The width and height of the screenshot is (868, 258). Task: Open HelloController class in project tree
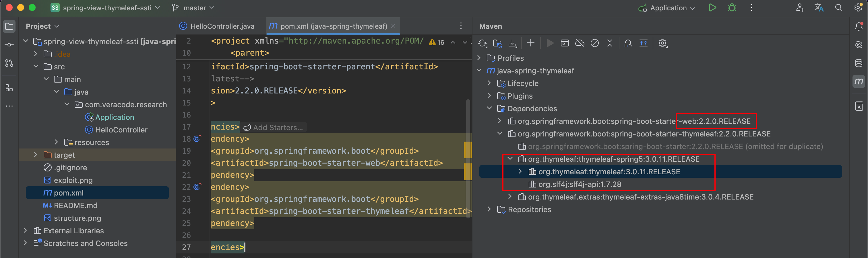[116, 130]
